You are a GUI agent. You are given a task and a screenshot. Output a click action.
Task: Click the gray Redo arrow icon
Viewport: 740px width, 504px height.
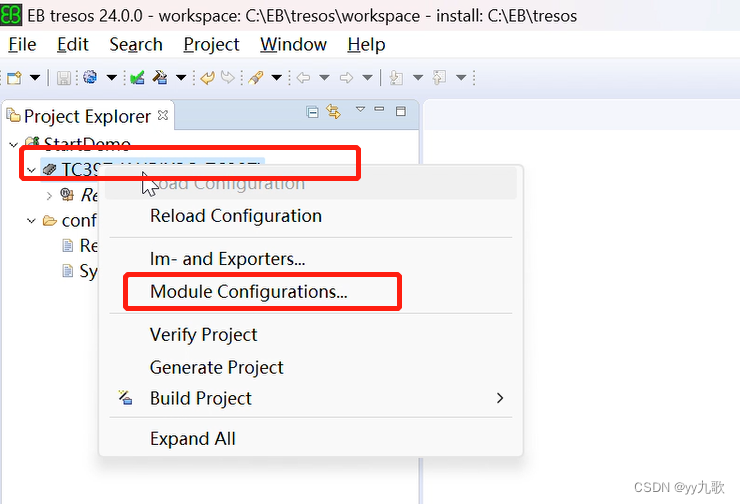click(x=228, y=77)
